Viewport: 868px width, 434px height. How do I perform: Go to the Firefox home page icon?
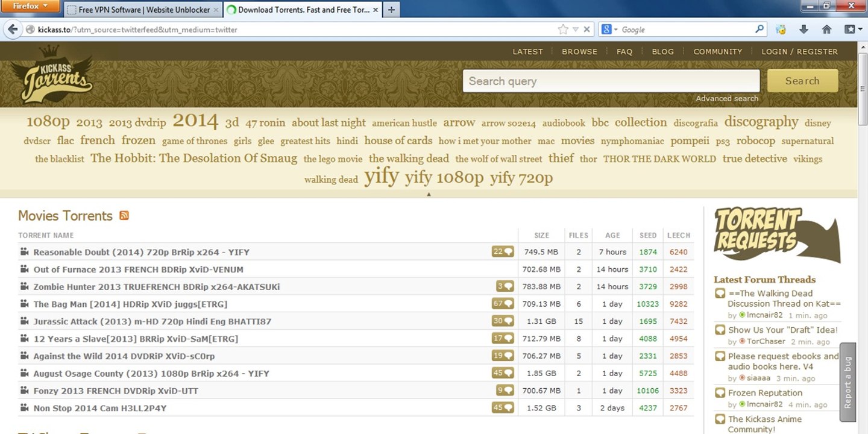(x=826, y=30)
